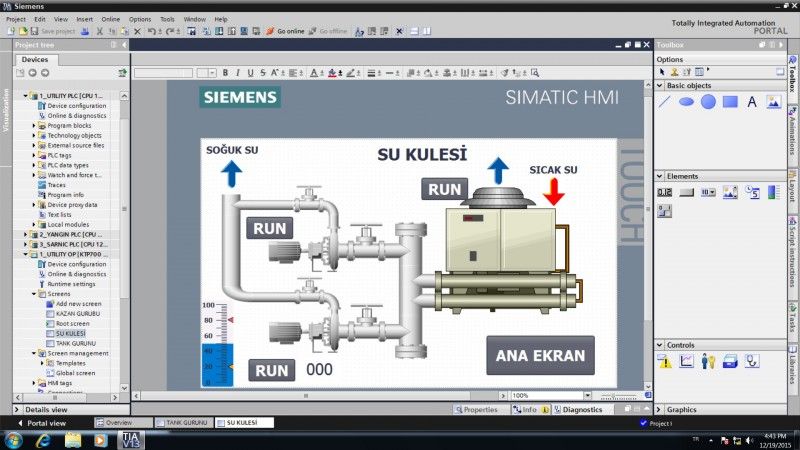Select the Text field object
Image resolution: width=800 pixels, height=450 pixels.
coord(752,102)
